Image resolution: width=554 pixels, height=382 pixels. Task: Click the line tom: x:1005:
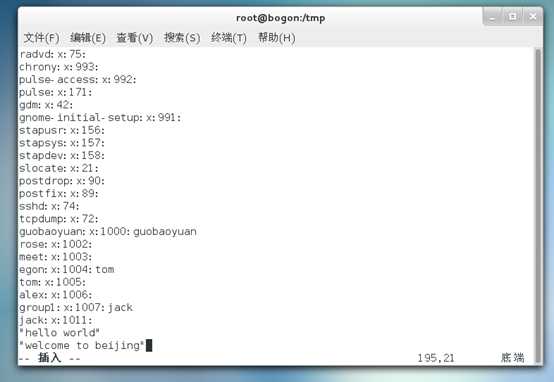point(52,282)
